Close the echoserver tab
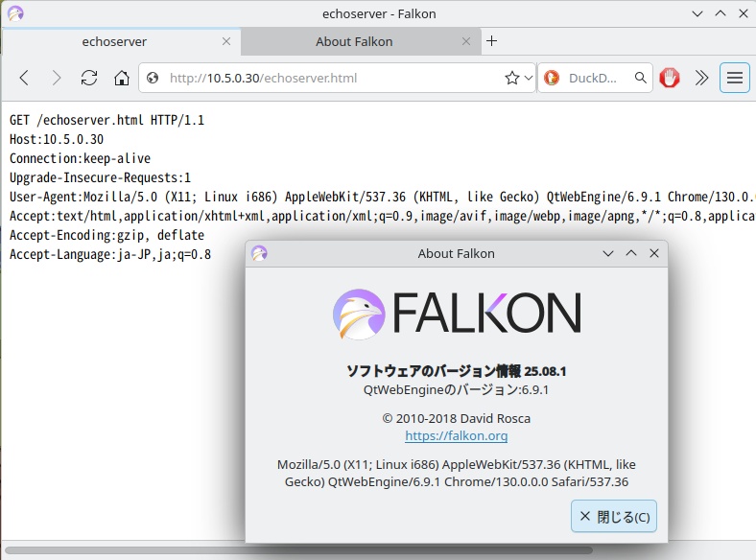 click(226, 41)
